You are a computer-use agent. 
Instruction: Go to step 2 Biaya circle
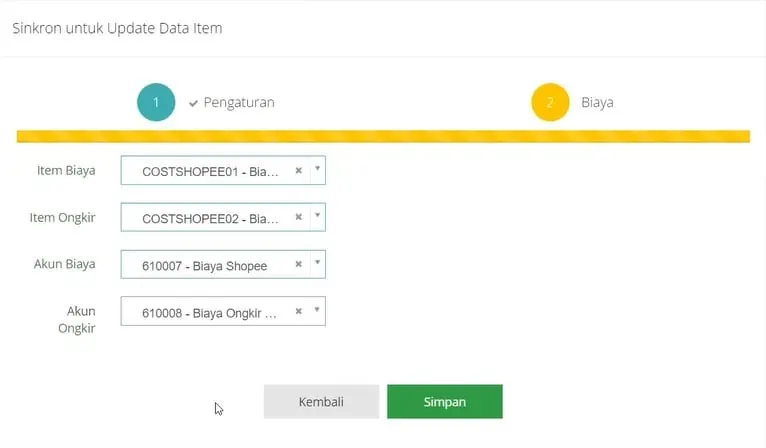(550, 102)
